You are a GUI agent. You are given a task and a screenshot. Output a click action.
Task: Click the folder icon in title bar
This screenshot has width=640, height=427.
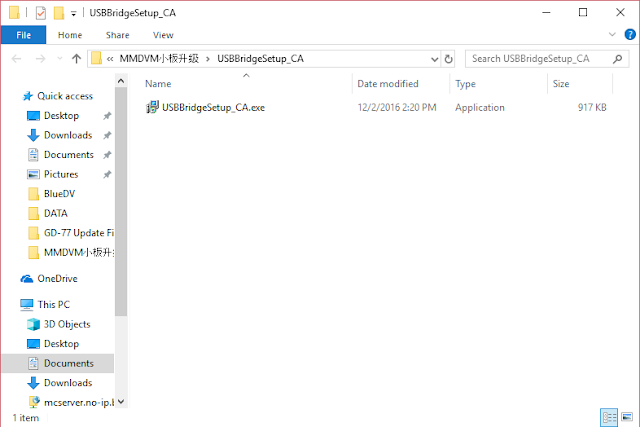pyautogui.click(x=14, y=13)
